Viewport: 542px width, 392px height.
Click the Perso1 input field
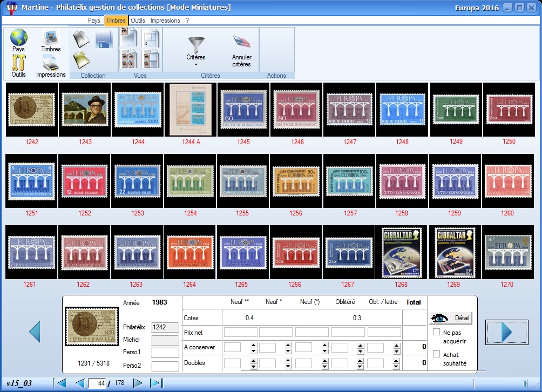pos(165,353)
